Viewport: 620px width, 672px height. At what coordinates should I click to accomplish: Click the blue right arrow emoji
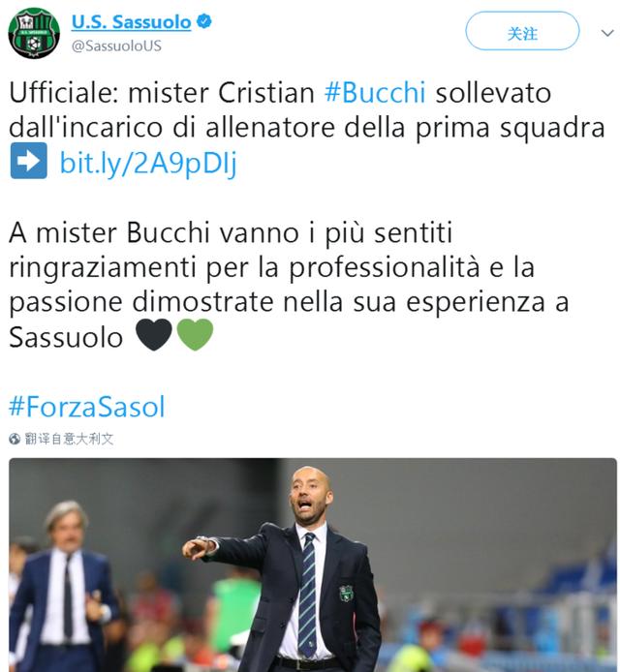(x=29, y=161)
